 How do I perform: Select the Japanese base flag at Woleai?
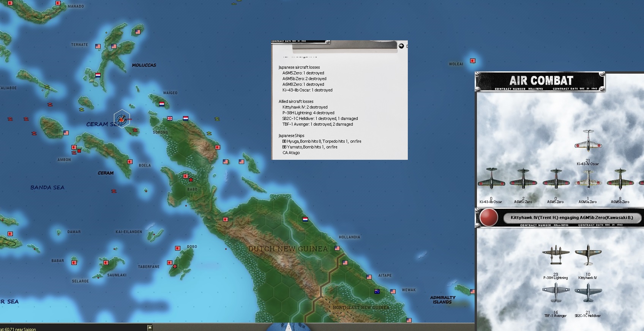pyautogui.click(x=473, y=61)
